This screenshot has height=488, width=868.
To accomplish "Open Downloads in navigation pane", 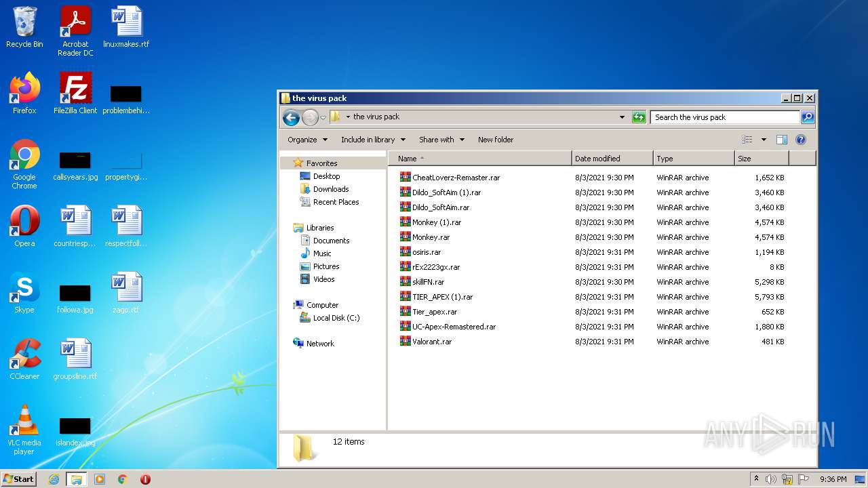I will pyautogui.click(x=331, y=189).
